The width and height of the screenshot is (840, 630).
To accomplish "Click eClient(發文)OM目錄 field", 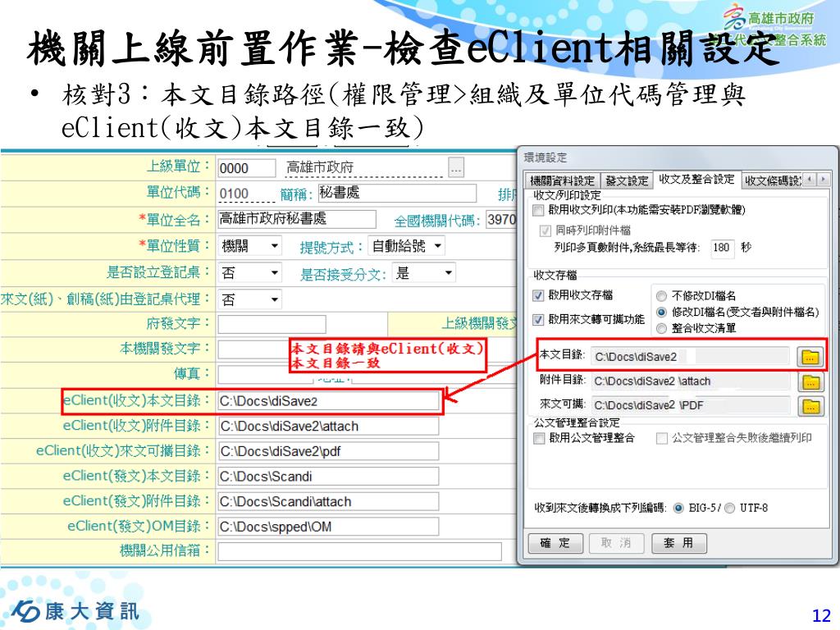I will 328,527.
